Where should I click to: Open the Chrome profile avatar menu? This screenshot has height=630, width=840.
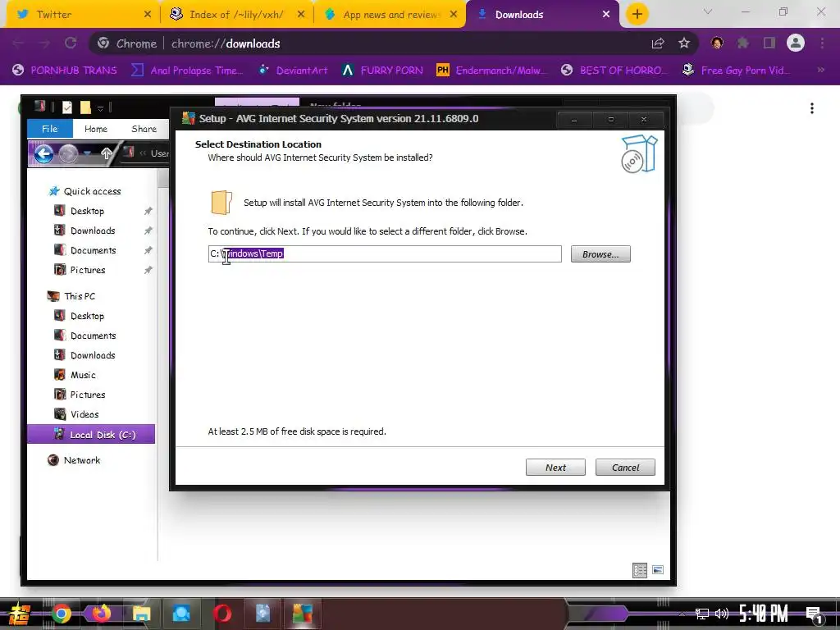(796, 43)
